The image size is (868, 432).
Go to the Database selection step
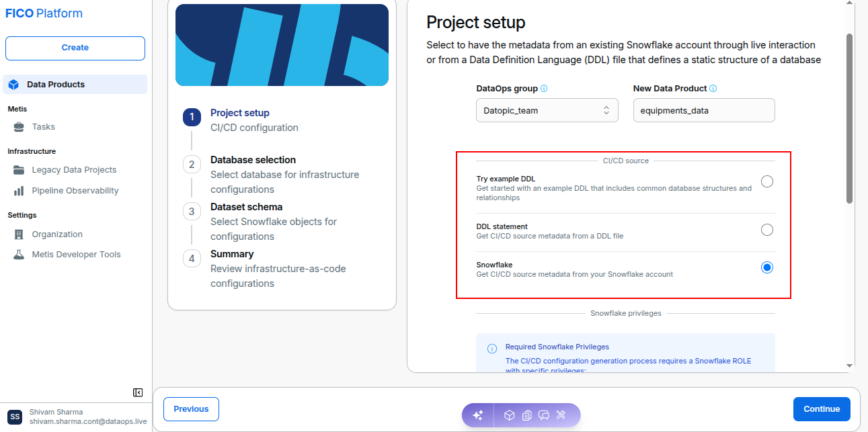(253, 160)
